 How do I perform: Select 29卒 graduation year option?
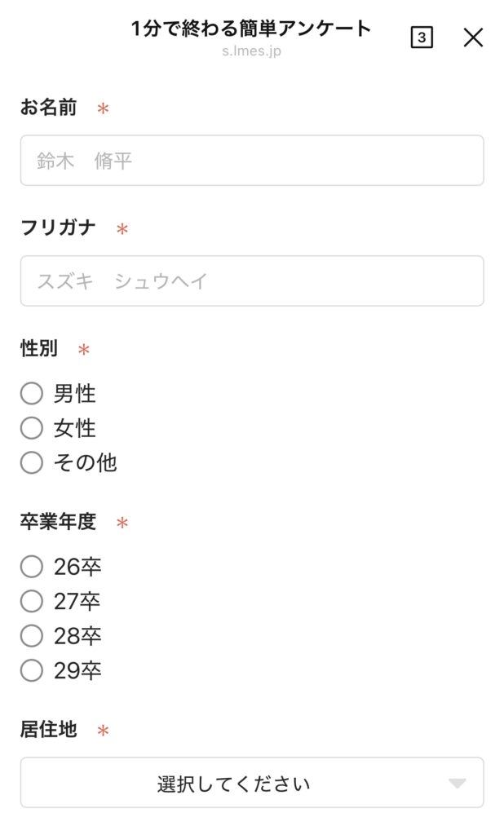(32, 671)
